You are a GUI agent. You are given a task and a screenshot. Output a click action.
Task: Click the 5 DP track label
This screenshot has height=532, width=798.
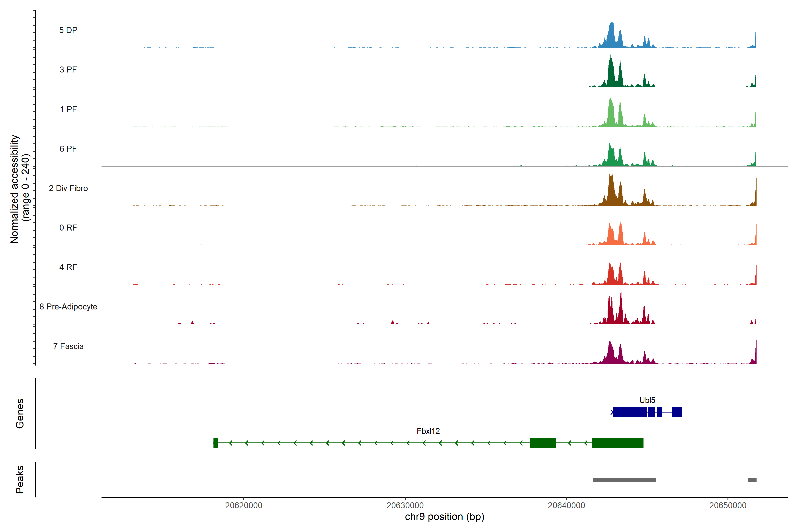[68, 30]
